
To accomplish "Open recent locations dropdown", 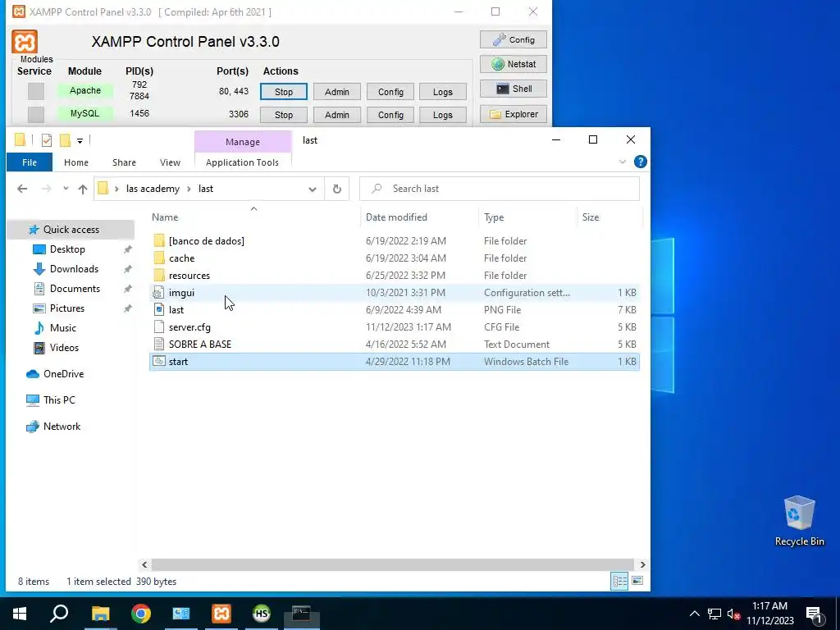I will point(66,189).
